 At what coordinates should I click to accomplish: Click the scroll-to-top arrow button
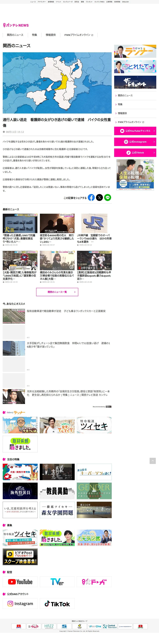point(153,461)
